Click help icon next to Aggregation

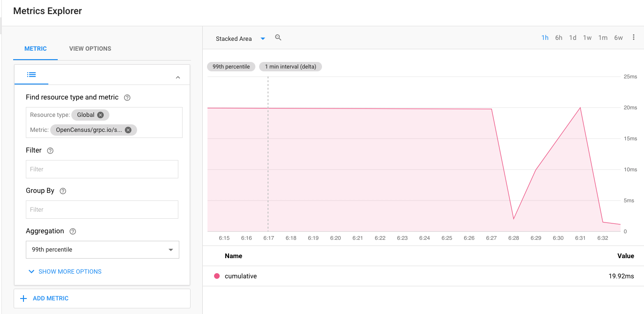point(72,231)
